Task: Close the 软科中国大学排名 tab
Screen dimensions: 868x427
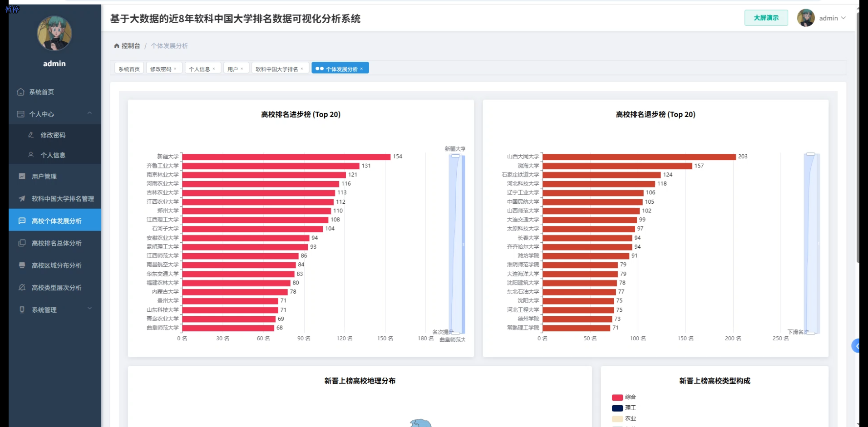Action: [302, 69]
